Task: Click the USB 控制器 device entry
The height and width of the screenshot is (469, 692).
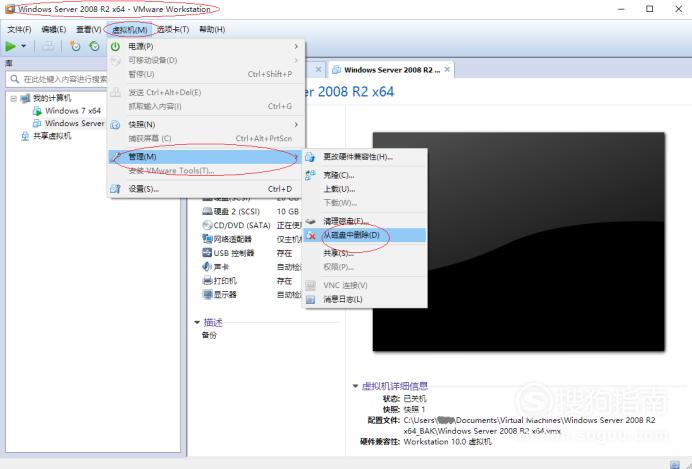Action: (234, 253)
